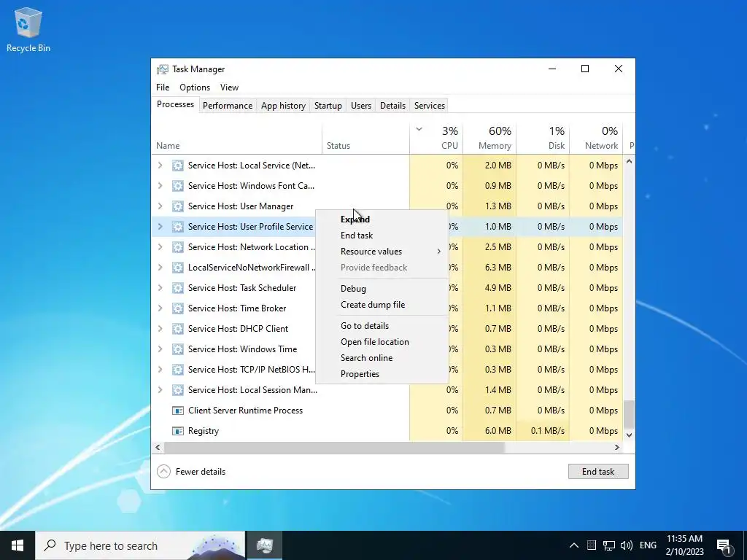Click the Fewer details arrow icon
Viewport: 747px width, 560px height.
tap(163, 472)
